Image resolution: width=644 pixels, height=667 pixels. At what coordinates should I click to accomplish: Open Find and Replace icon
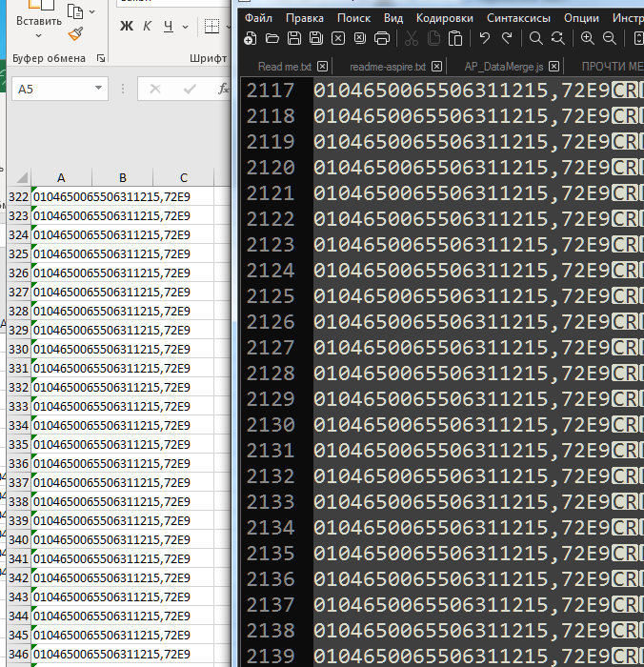tap(558, 39)
